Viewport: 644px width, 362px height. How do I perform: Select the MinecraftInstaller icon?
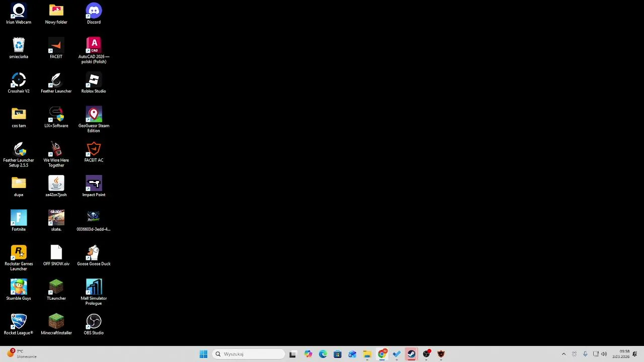pos(56,325)
